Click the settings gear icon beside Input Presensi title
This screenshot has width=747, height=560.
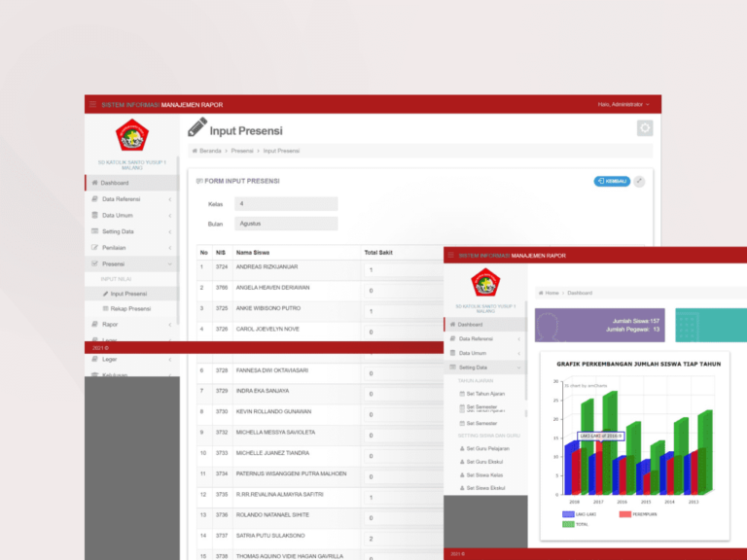point(644,128)
